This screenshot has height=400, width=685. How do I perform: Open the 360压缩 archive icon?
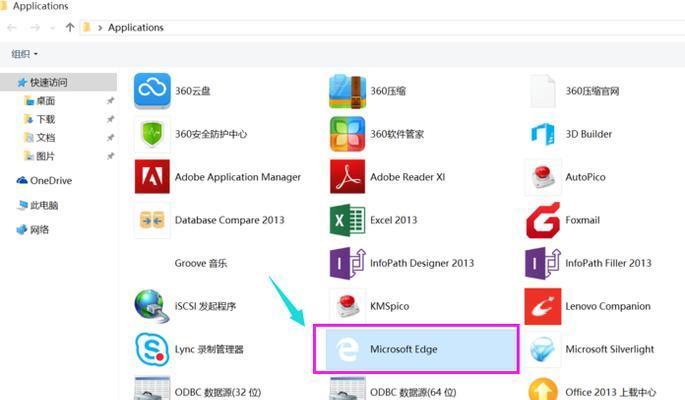click(347, 91)
